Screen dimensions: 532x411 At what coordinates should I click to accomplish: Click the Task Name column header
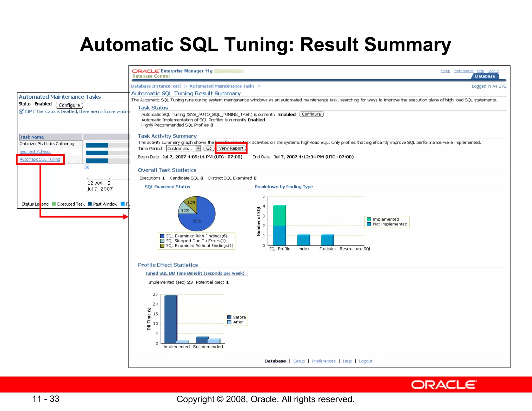pyautogui.click(x=51, y=137)
